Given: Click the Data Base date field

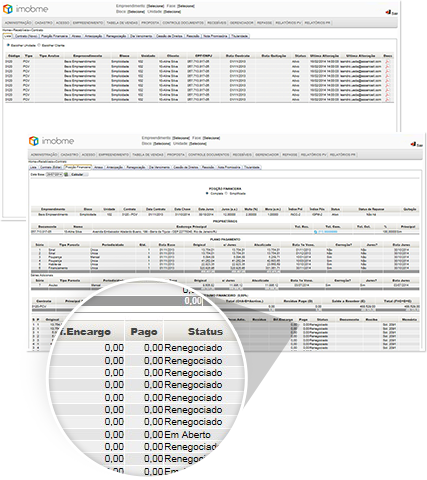Looking at the screenshot, I should coord(54,174).
